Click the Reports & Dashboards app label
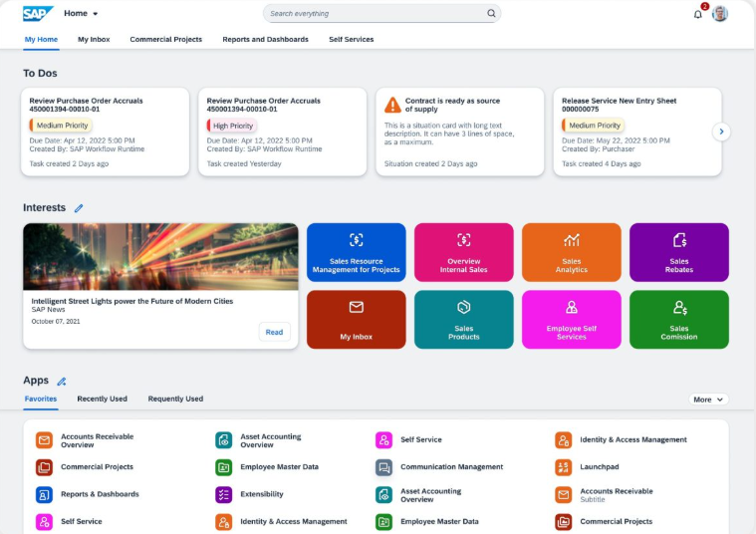 click(x=100, y=494)
